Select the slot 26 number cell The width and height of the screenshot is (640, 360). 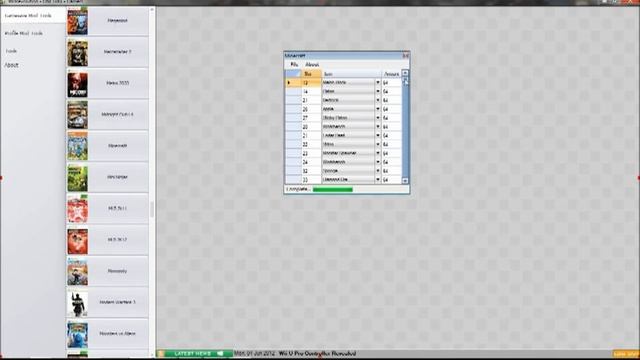pos(311,109)
